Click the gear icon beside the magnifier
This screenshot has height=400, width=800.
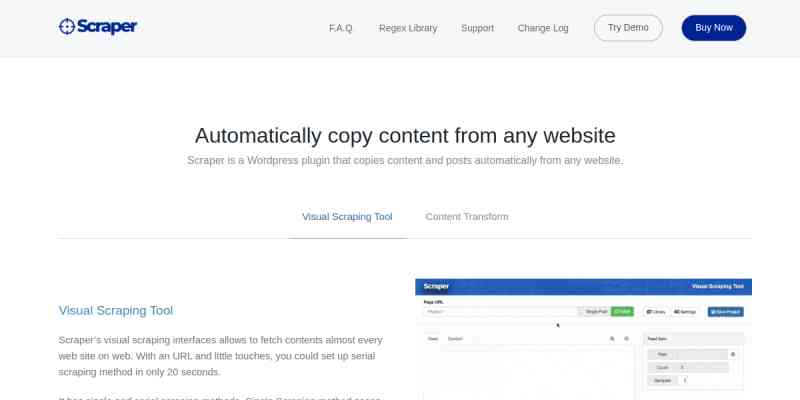point(627,339)
